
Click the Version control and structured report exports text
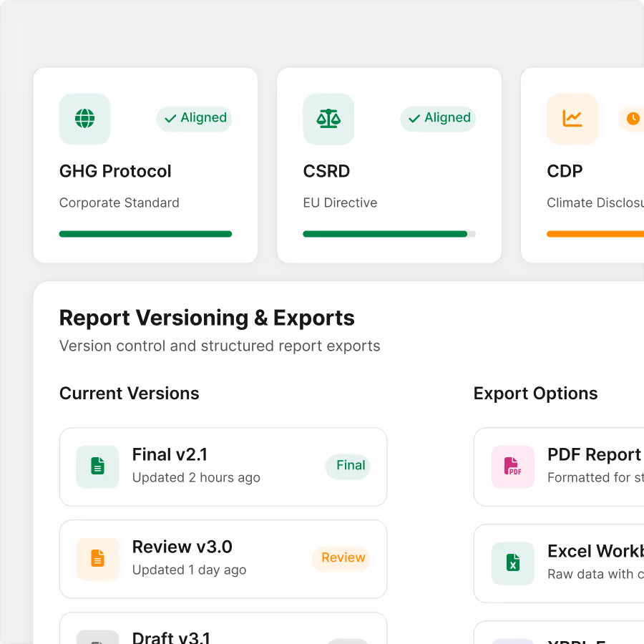[x=220, y=346]
